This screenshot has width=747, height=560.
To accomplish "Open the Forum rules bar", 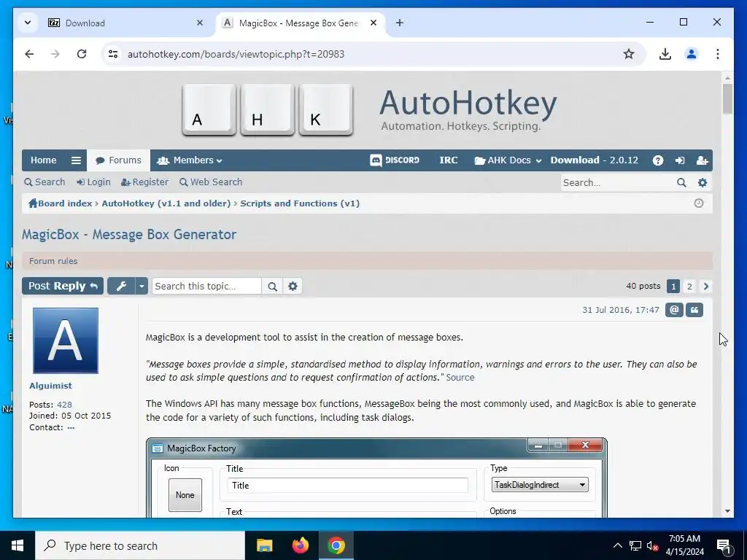I will pos(367,261).
